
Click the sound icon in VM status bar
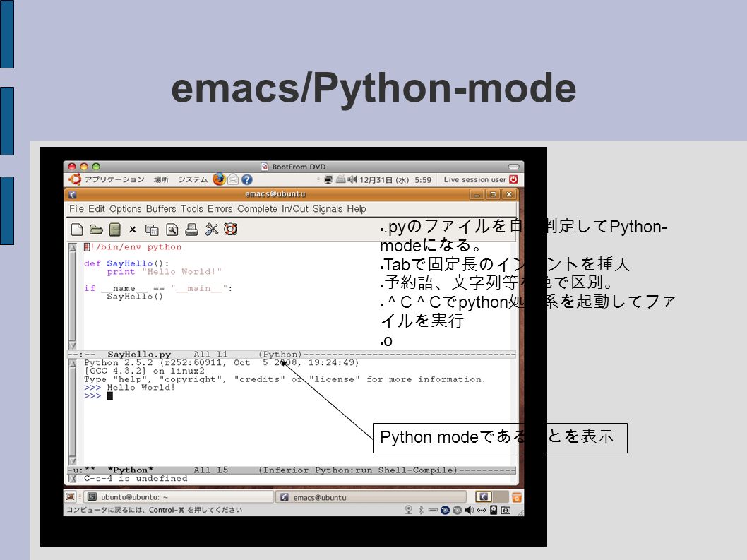tap(470, 510)
